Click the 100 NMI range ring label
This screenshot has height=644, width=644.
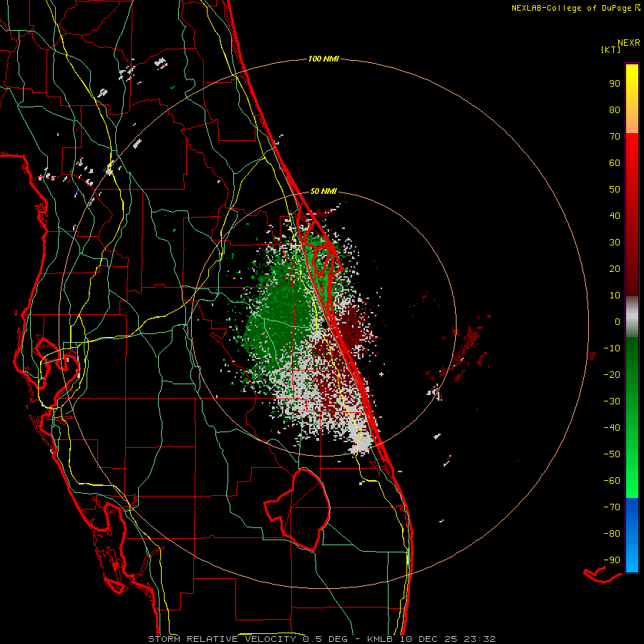[323, 59]
